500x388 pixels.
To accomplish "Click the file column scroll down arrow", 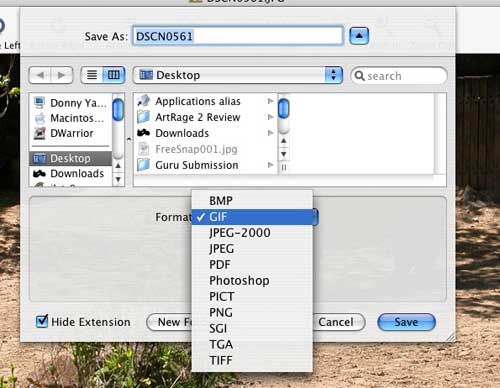I will (283, 154).
